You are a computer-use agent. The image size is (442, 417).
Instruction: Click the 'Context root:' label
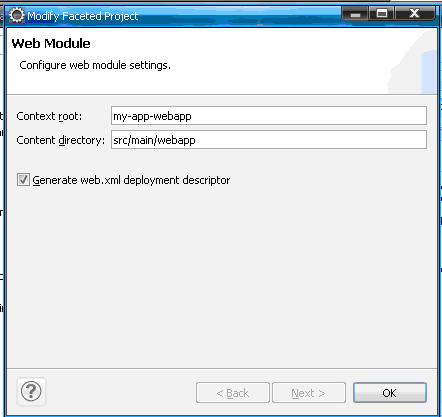pos(49,116)
